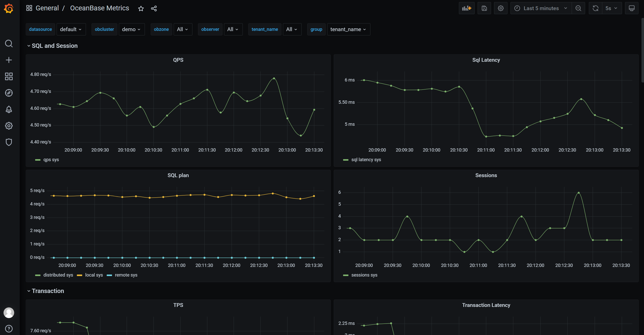Click the dashboard grid icon beside General
Viewport: 644px width, 335px height.
click(29, 8)
